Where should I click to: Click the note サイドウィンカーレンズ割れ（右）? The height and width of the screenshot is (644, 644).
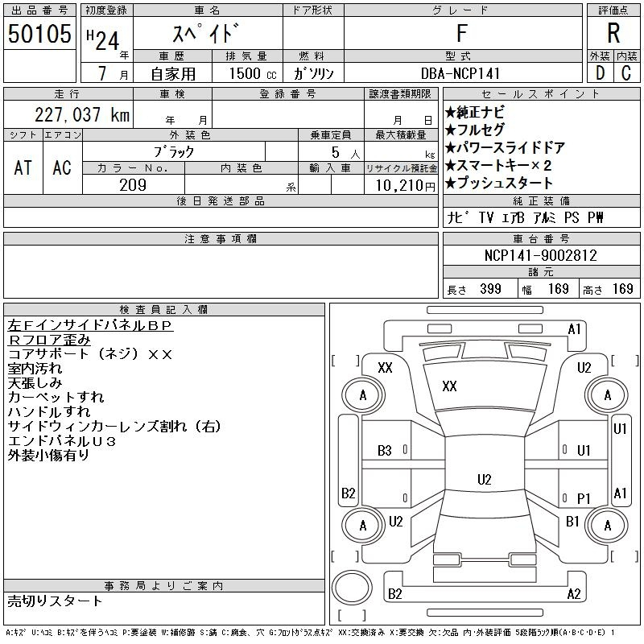pyautogui.click(x=114, y=427)
